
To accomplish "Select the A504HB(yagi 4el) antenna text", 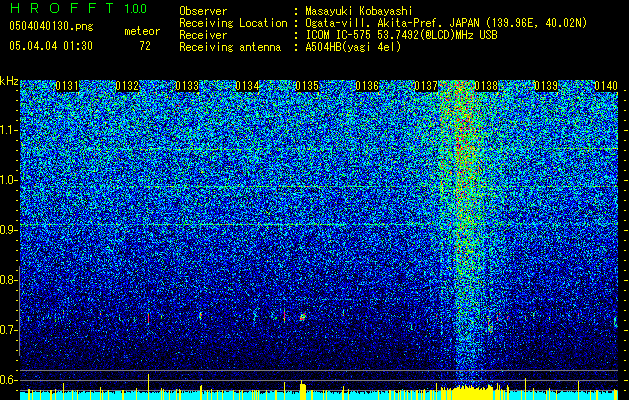I will pyautogui.click(x=353, y=47).
